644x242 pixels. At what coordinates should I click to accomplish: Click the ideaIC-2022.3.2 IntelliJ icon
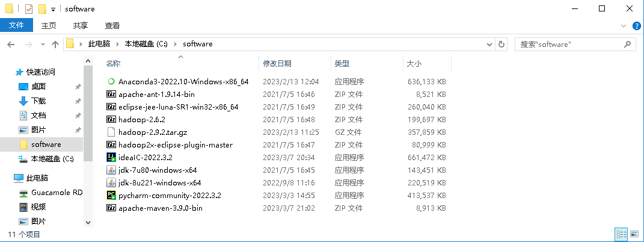111,157
